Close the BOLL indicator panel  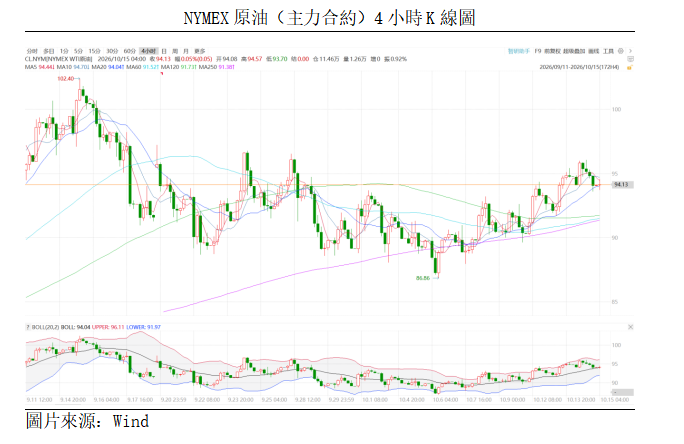(x=630, y=327)
